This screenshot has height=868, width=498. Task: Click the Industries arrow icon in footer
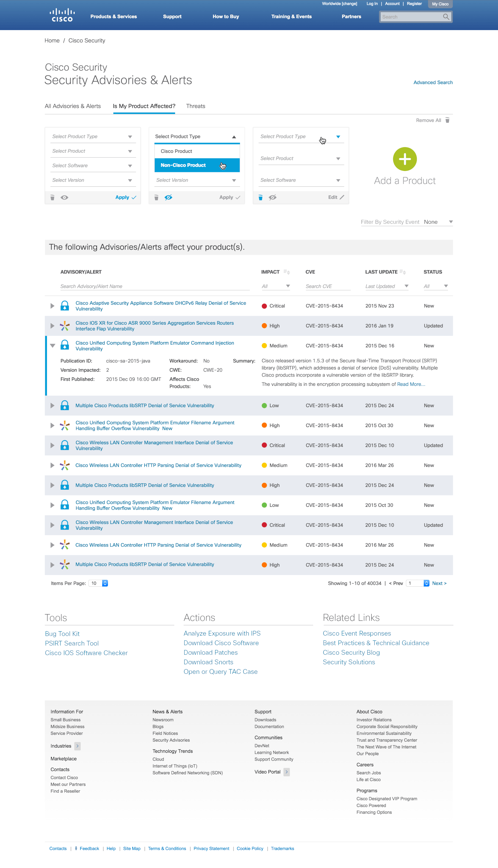tap(77, 746)
